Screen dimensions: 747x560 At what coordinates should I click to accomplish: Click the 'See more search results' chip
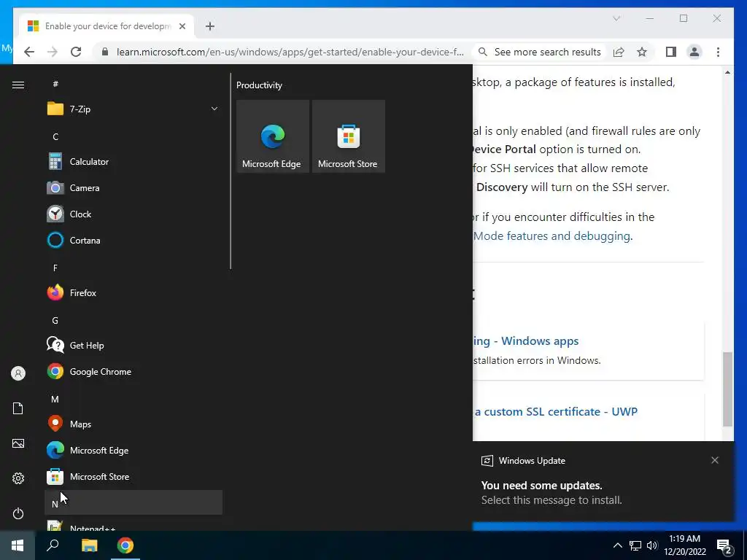[x=540, y=52]
